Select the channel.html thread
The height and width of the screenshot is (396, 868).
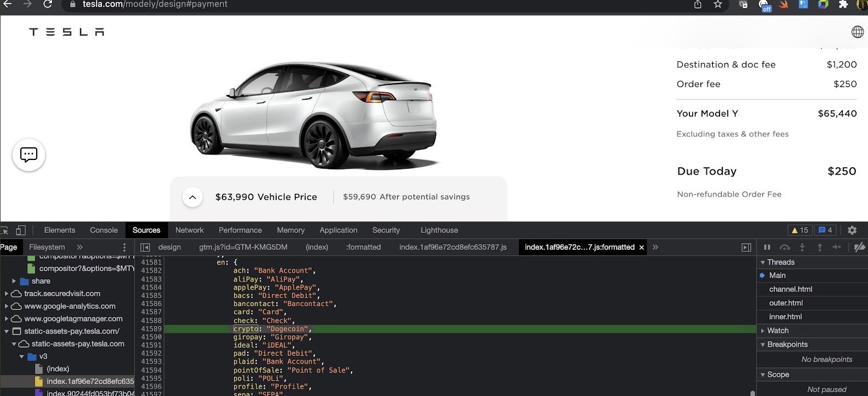(x=791, y=289)
